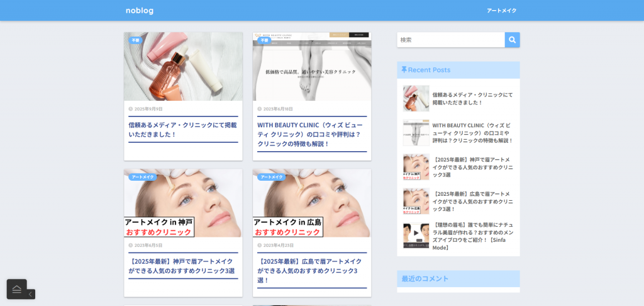
Task: Open the recent post thumbnail labeled in 神戸
Action: coord(416,167)
